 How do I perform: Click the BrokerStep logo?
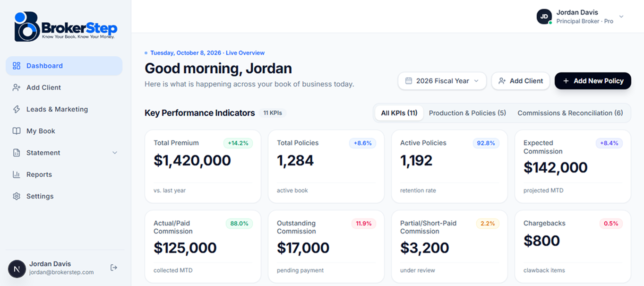pos(66,26)
